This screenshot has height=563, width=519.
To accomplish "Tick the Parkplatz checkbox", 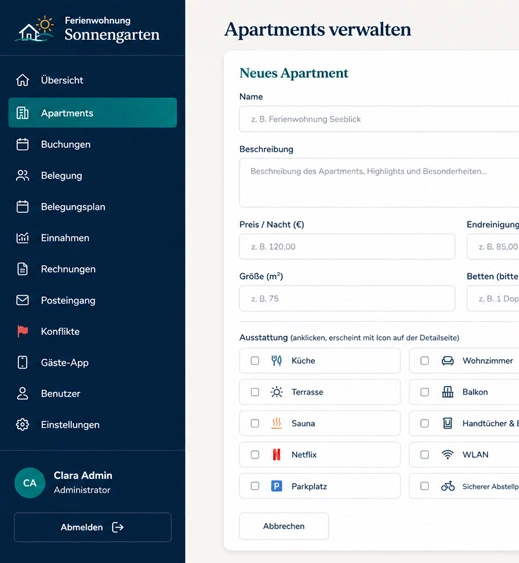I will pos(255,486).
